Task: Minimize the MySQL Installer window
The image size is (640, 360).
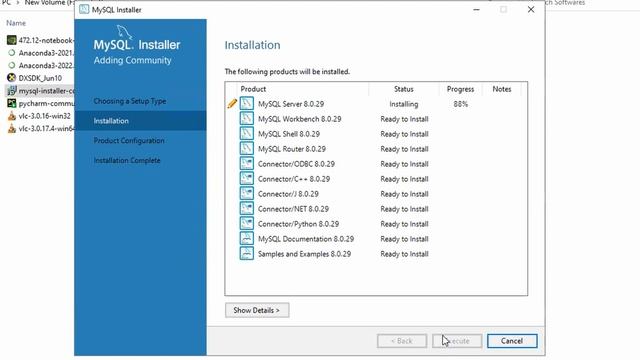Action: pyautogui.click(x=476, y=9)
